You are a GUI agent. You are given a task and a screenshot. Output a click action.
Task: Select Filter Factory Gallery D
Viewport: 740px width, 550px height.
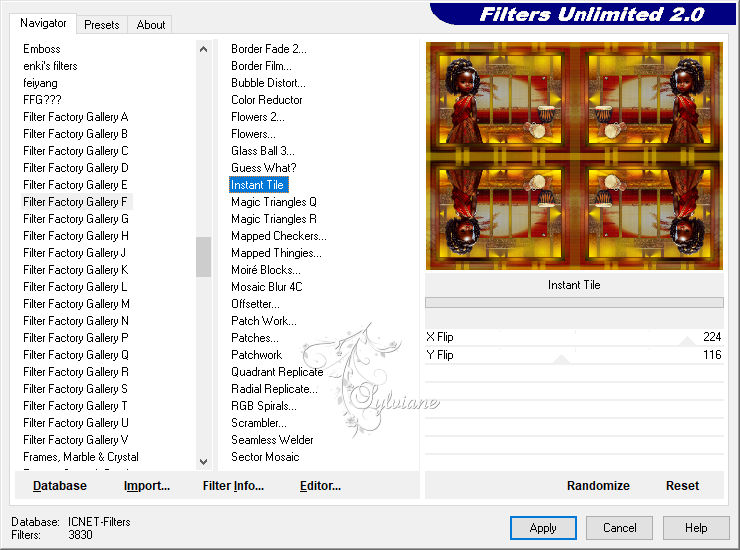tap(76, 168)
